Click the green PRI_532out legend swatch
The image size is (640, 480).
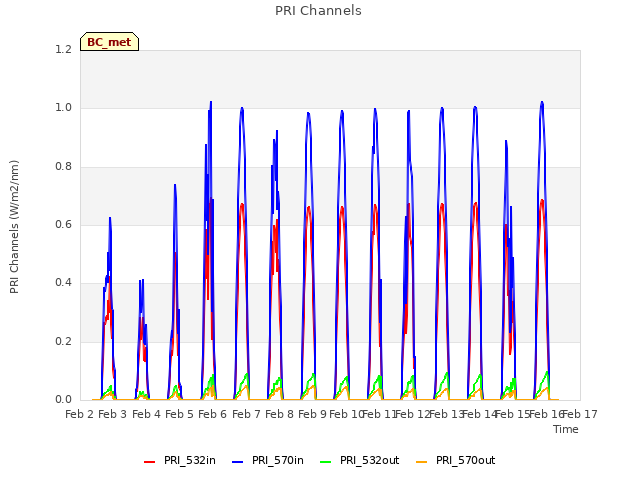click(326, 462)
